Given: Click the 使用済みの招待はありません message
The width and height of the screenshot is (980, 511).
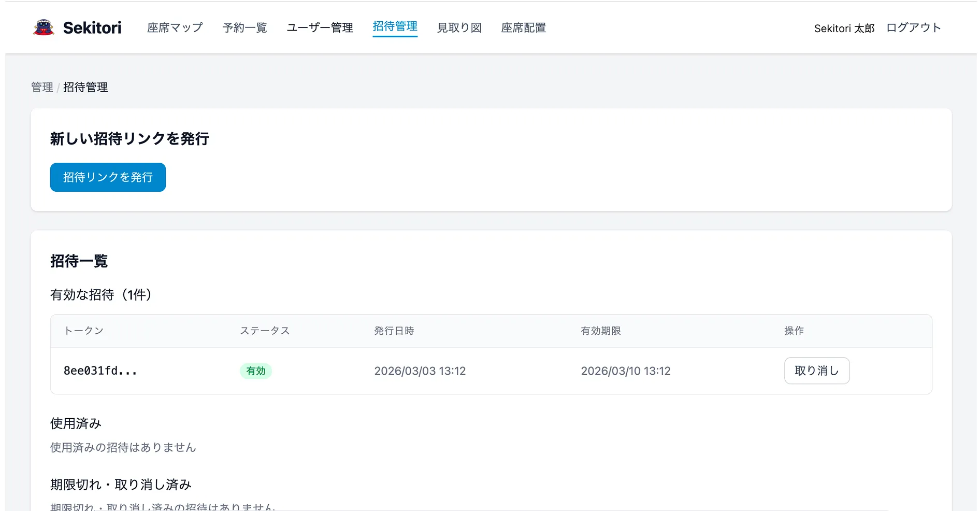Looking at the screenshot, I should pos(123,447).
